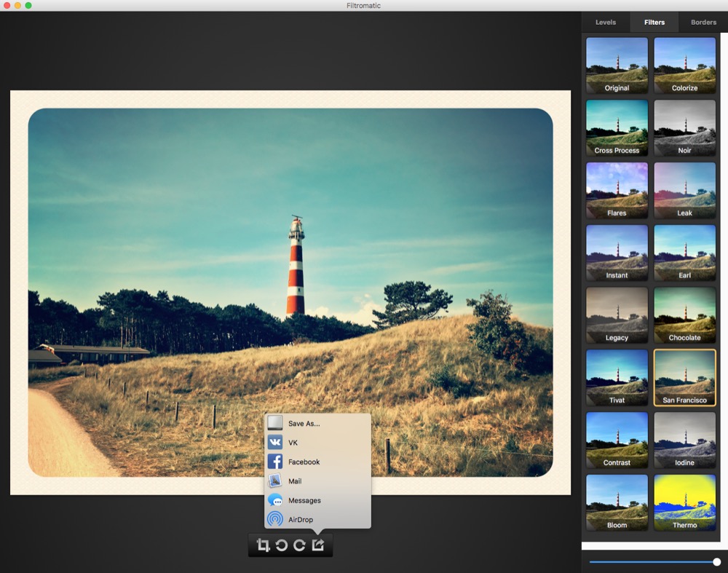
Task: Pick the Cross Process filter
Action: pos(617,127)
